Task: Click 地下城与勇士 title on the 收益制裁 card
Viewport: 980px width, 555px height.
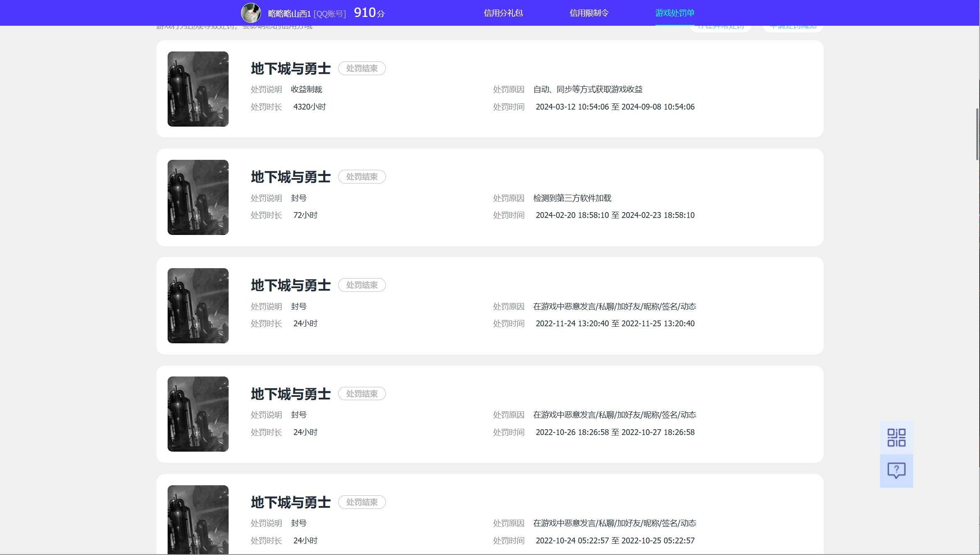Action: (x=290, y=68)
